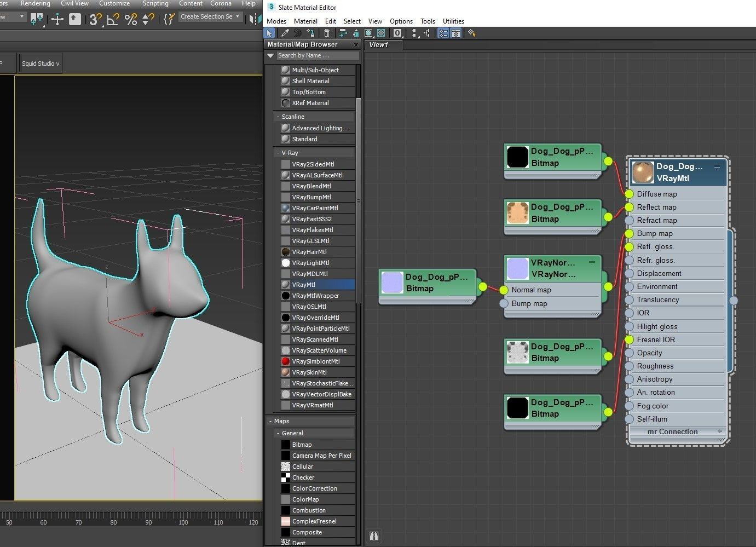This screenshot has width=756, height=547.
Task: Close the Material/Map Browser panel
Action: click(x=356, y=45)
